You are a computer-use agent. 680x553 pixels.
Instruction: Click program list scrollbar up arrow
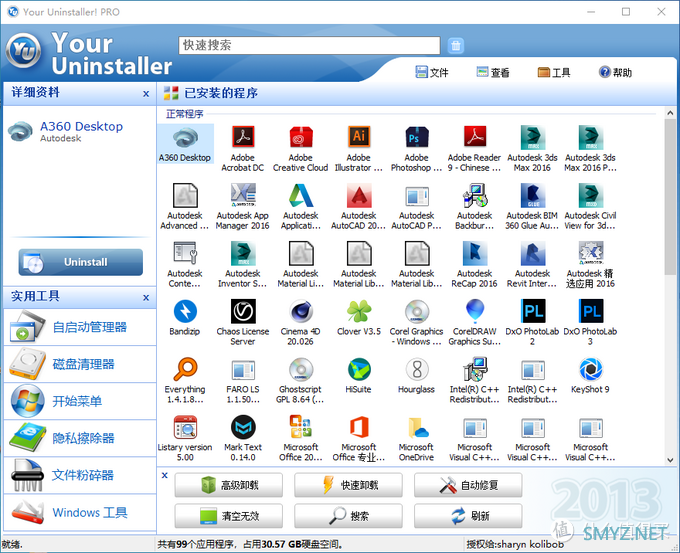670,113
